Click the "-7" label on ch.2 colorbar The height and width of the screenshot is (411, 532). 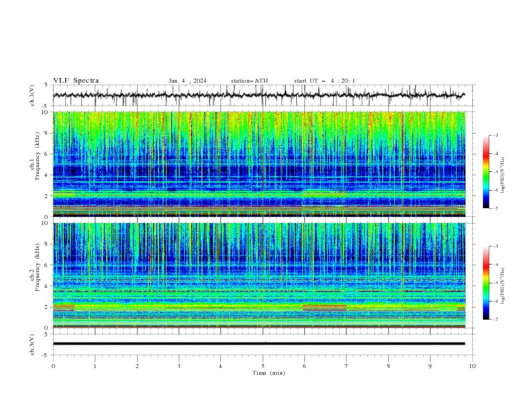[495, 320]
